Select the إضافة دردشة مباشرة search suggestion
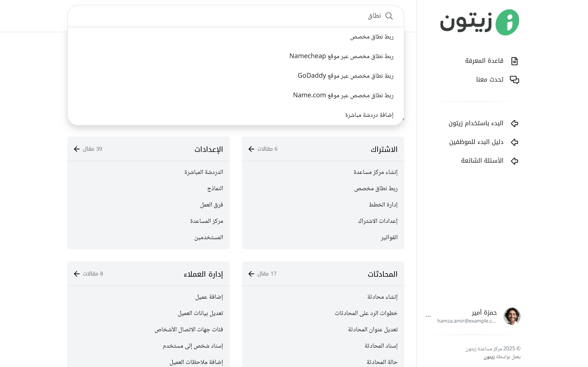 click(369, 115)
